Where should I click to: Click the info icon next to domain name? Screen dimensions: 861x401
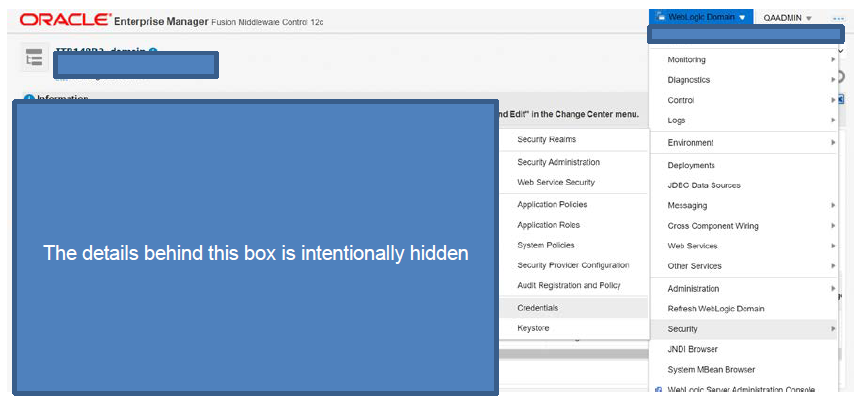(x=153, y=51)
